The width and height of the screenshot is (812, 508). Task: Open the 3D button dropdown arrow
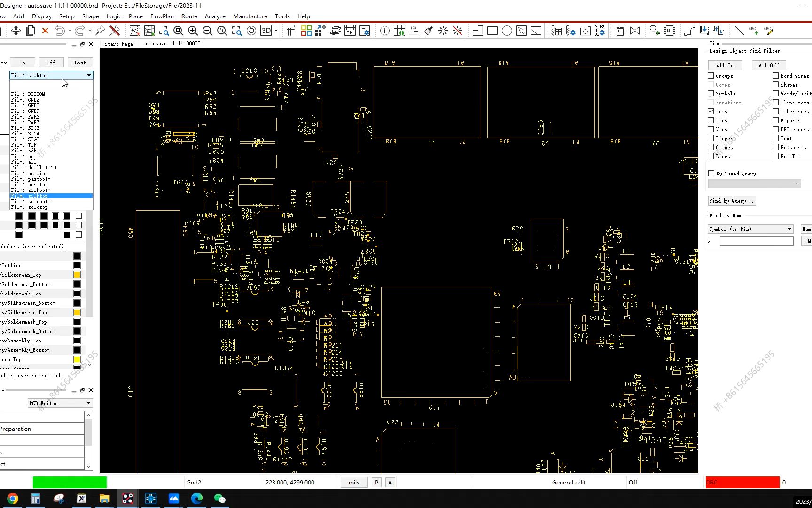pyautogui.click(x=276, y=31)
